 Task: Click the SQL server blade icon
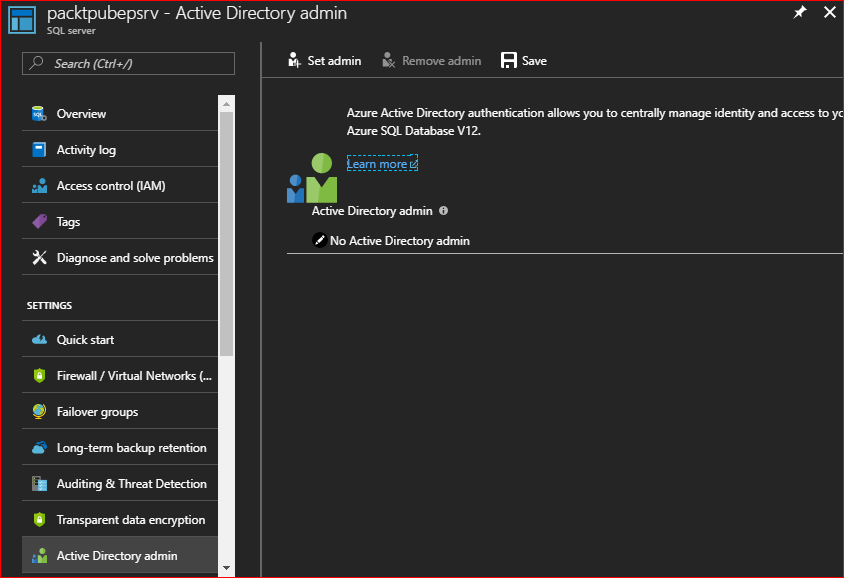pyautogui.click(x=22, y=20)
